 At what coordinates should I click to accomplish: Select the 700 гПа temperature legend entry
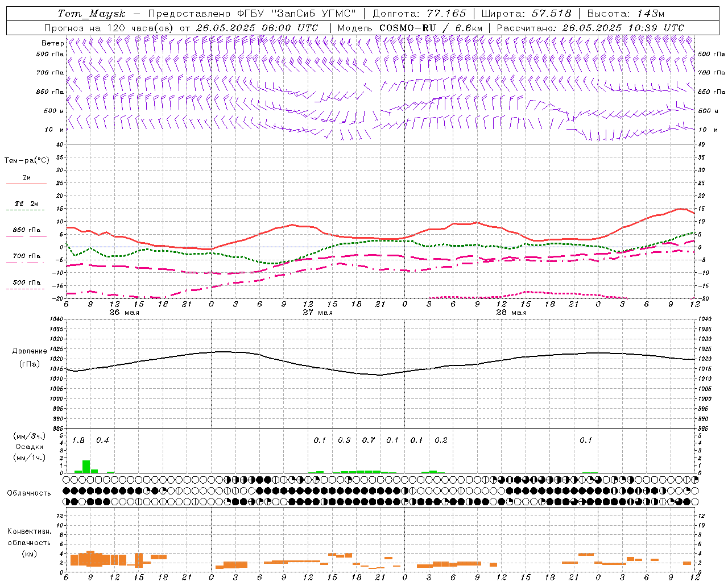[x=27, y=256]
